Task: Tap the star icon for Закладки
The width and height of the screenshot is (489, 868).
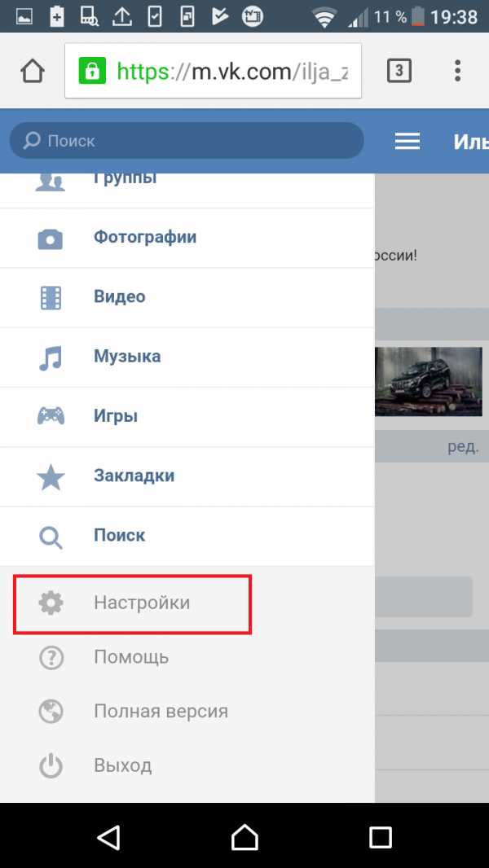Action: (x=51, y=476)
